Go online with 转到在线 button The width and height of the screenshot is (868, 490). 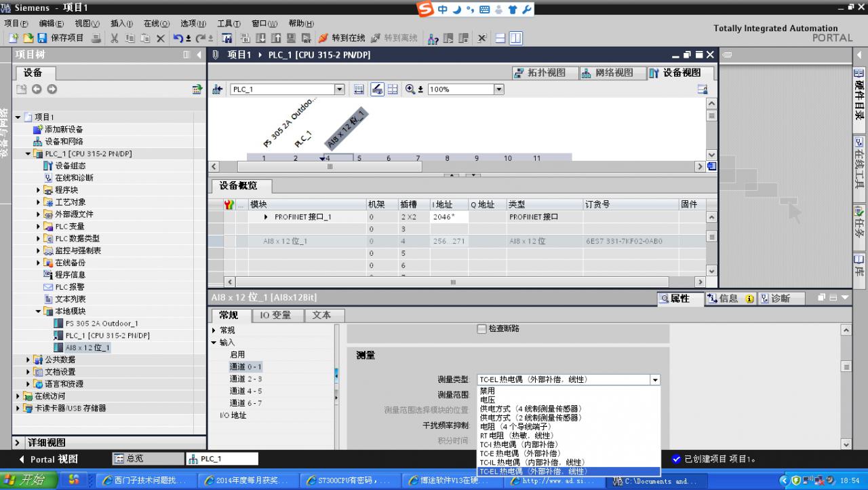[342, 39]
